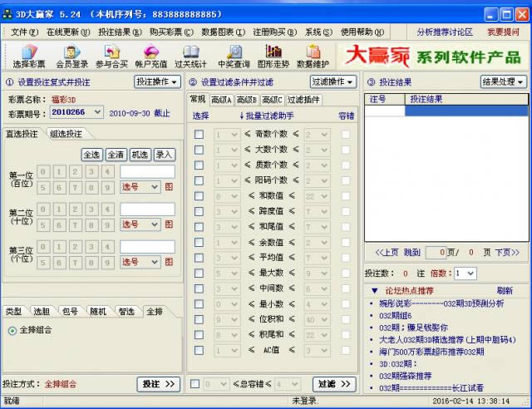Image resolution: width=532 pixels, height=409 pixels.
Task: Click the 选择彩票 toolbar icon
Action: pos(29,57)
